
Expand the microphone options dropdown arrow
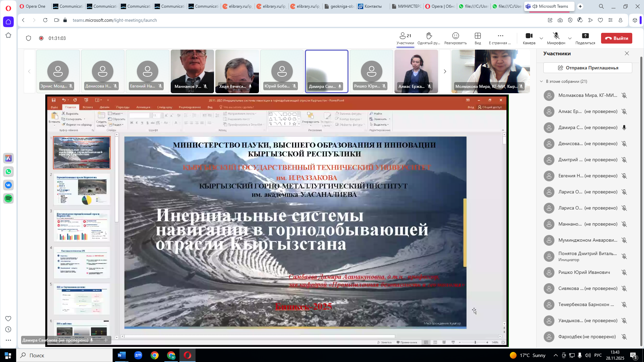click(570, 38)
